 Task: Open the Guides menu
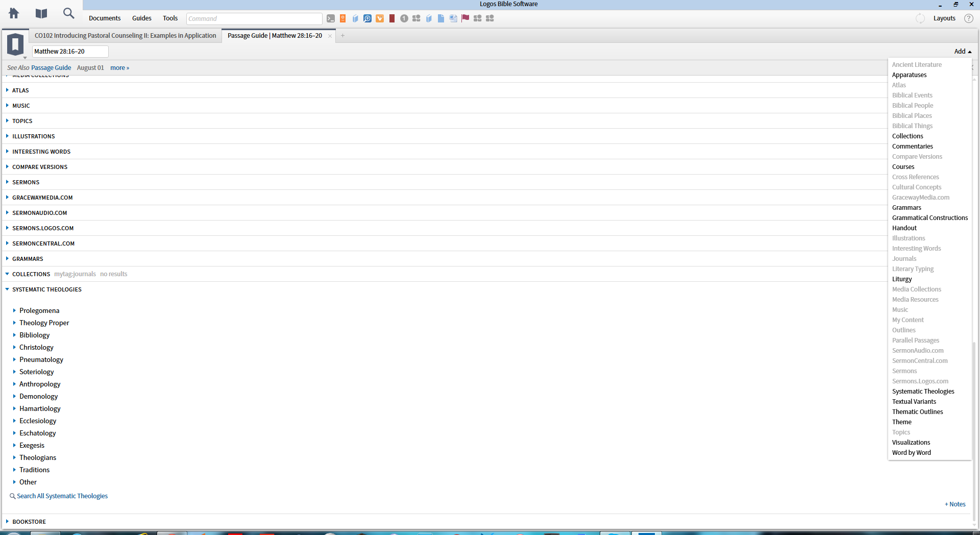[x=142, y=18]
